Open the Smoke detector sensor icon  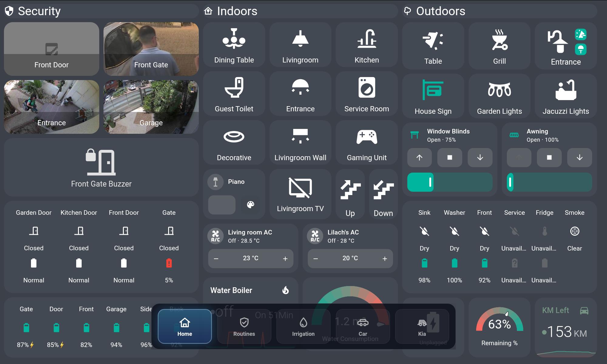(575, 231)
